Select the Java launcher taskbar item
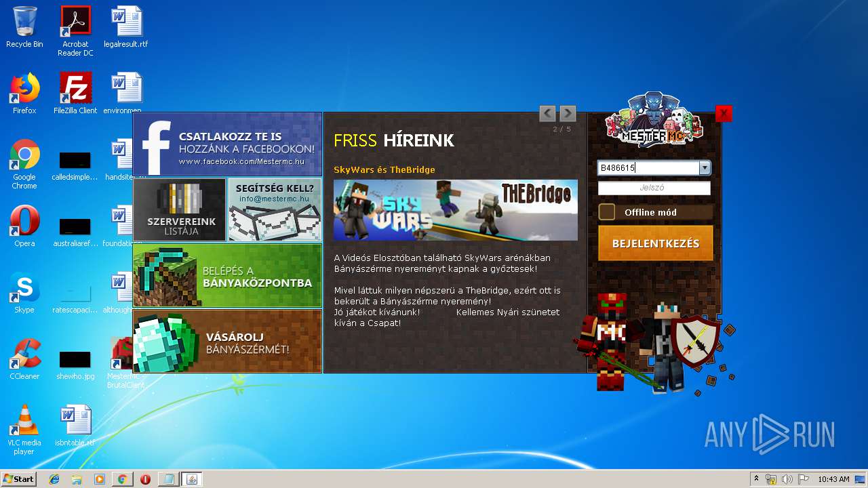Screen dimensions: 868x488 191,479
